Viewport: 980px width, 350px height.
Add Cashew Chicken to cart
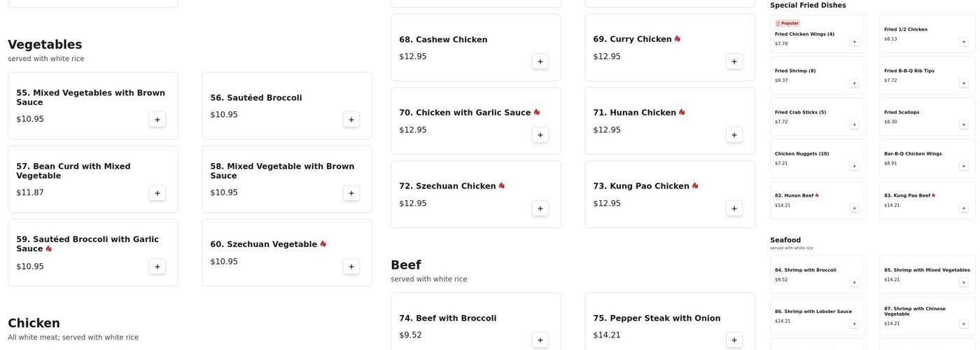point(540,62)
